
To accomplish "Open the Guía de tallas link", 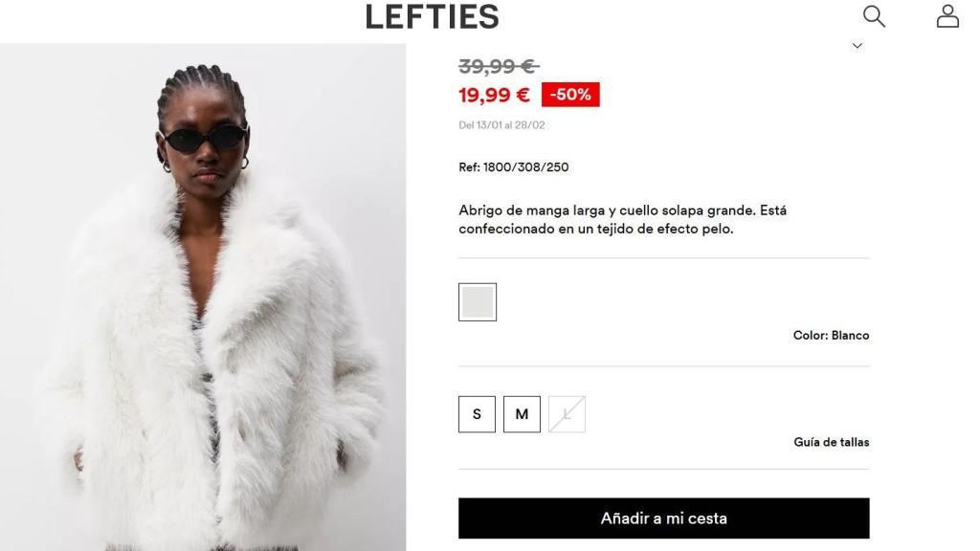I will click(x=832, y=442).
